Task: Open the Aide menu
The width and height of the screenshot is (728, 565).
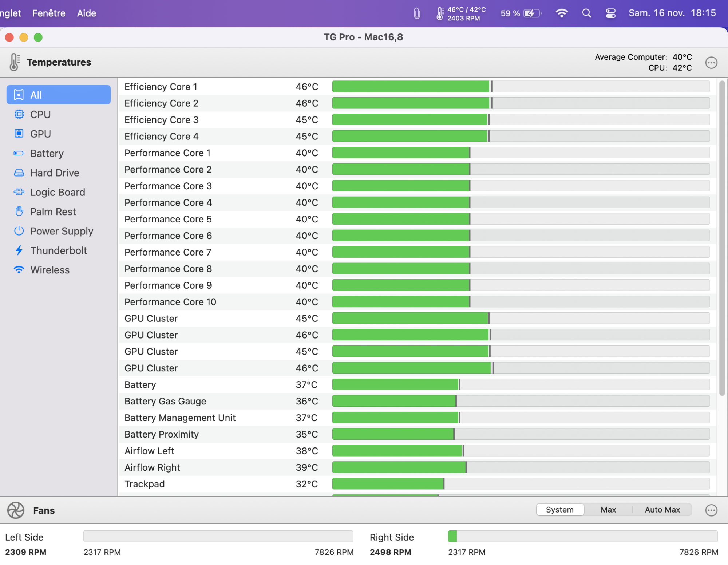Action: click(x=87, y=13)
